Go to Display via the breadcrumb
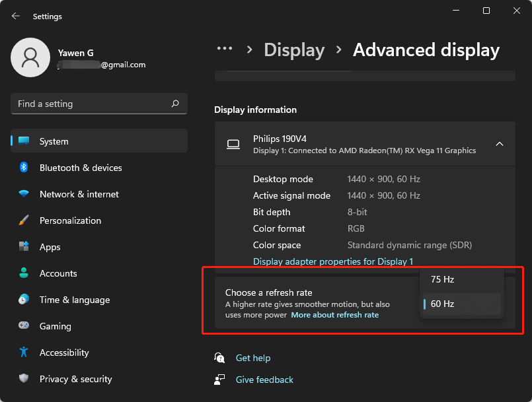 tap(294, 50)
